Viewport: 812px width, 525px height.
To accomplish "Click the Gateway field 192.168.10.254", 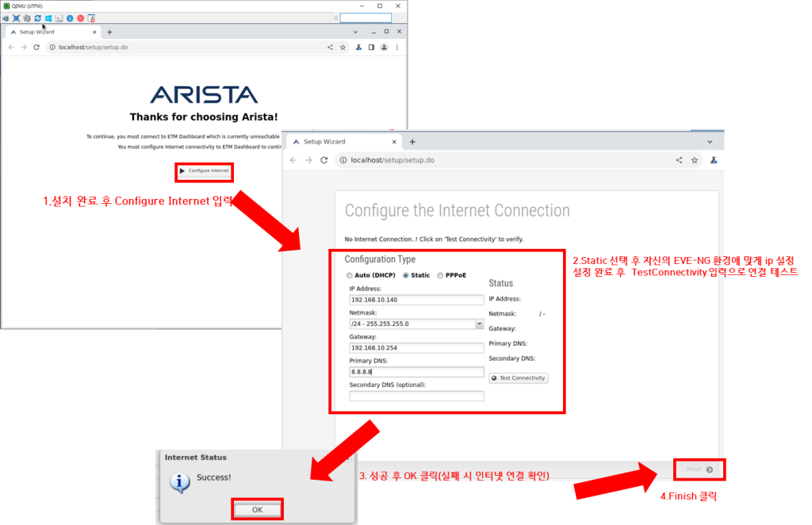I will tap(416, 348).
